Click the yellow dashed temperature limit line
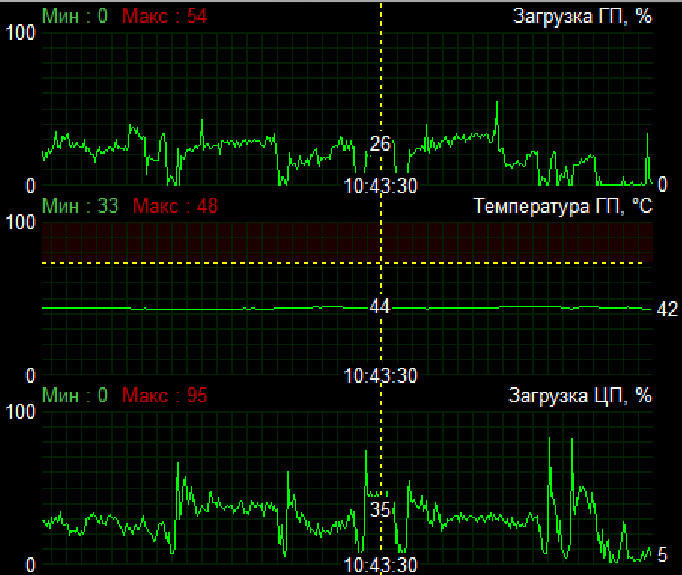 click(x=342, y=263)
